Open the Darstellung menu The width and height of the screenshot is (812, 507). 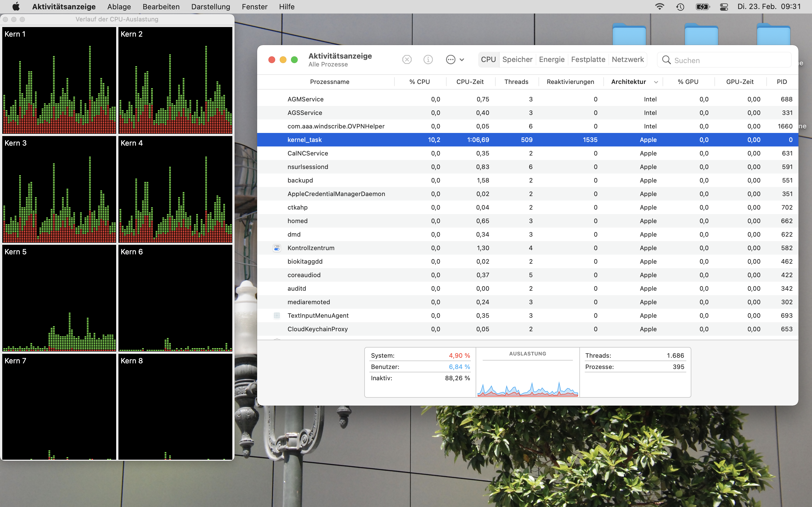pyautogui.click(x=210, y=7)
